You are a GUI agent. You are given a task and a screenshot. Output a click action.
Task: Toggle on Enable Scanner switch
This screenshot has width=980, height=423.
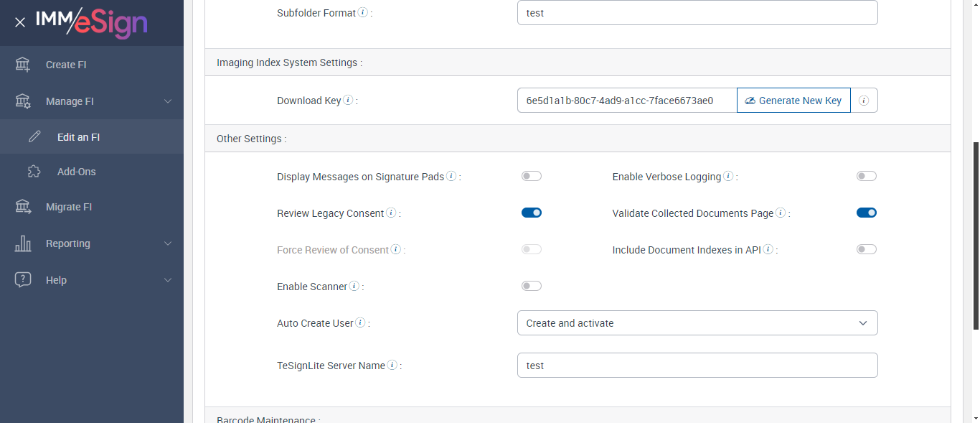pos(532,286)
